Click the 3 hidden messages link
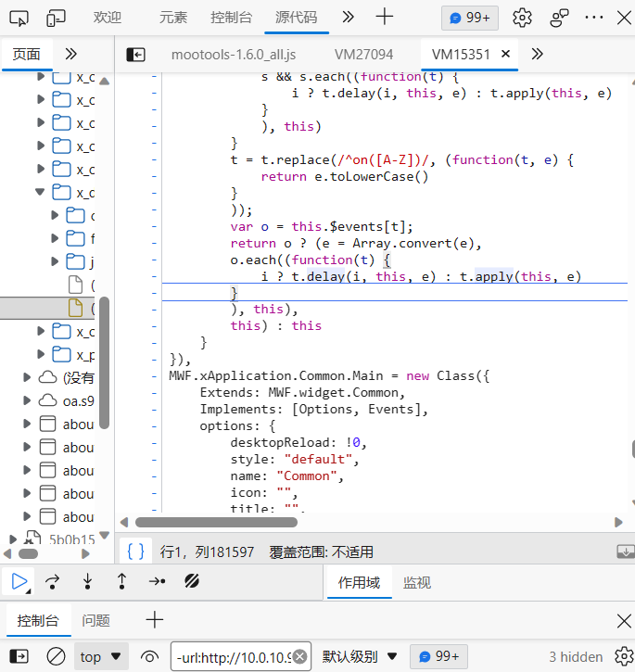 pyautogui.click(x=576, y=656)
